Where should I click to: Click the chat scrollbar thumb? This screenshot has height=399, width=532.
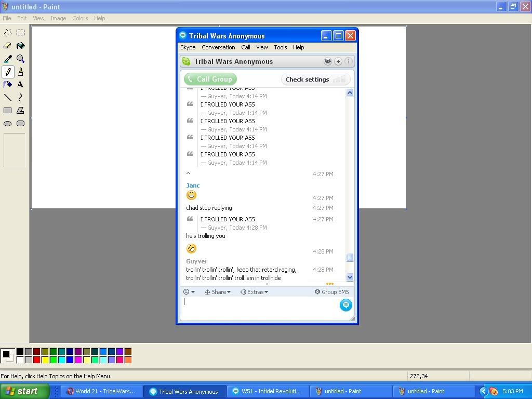pyautogui.click(x=350, y=258)
